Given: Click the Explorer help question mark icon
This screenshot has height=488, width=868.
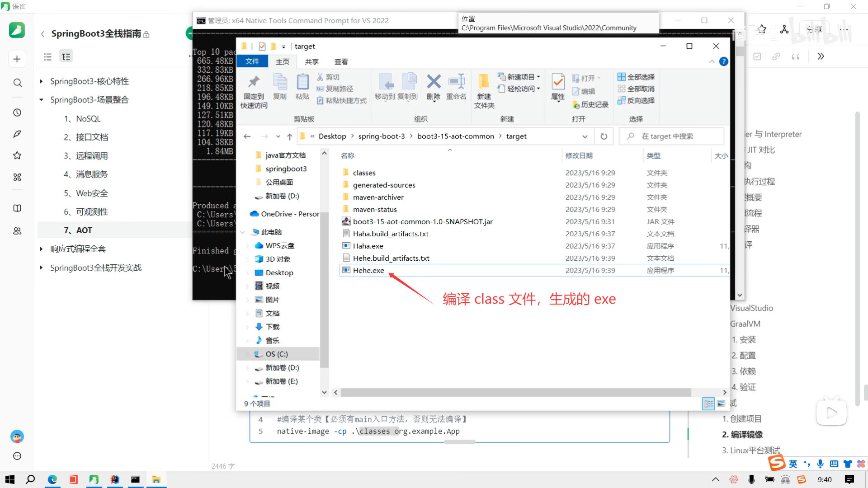Looking at the screenshot, I should point(723,61).
